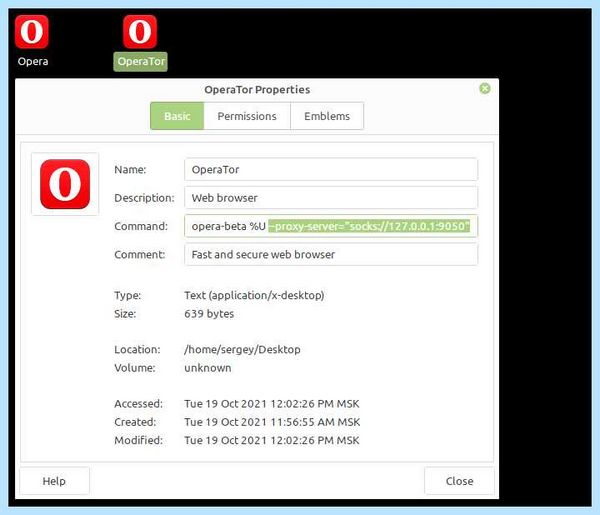Viewport: 600px width, 515px height.
Task: Click the type value Text (application/x-desktop)
Action: tap(254, 295)
